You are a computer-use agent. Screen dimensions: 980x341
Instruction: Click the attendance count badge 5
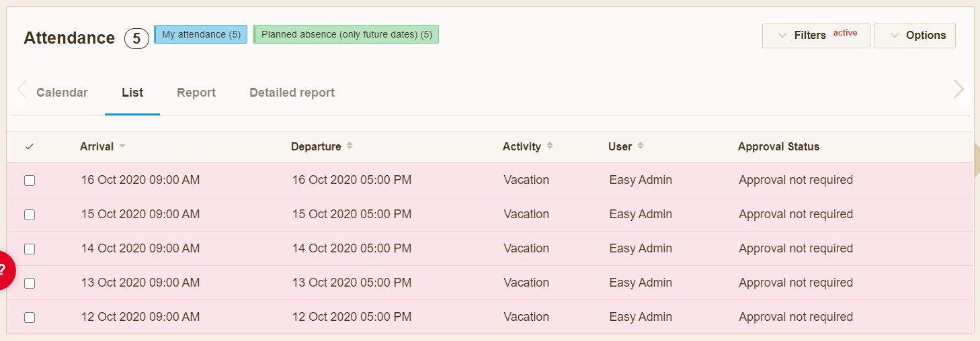point(136,39)
